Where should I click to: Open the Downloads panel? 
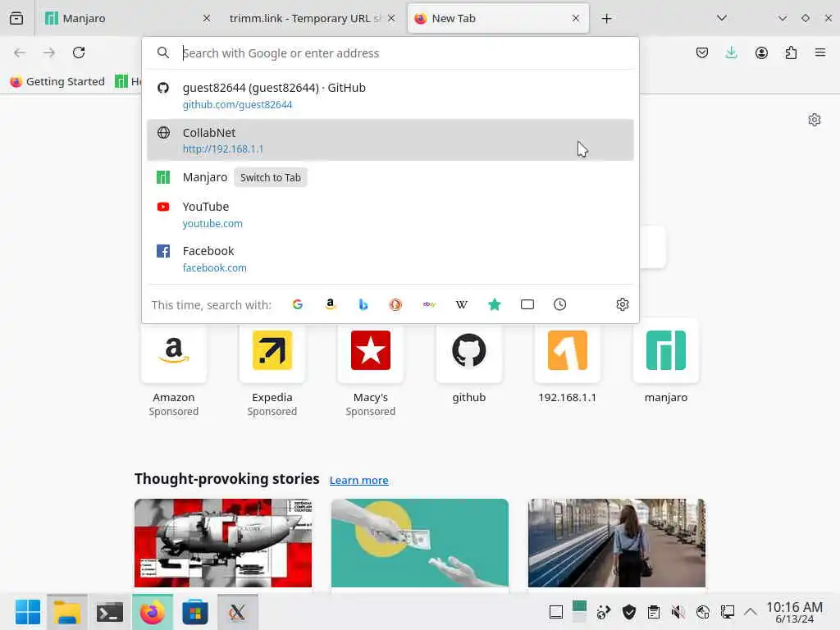(x=731, y=52)
